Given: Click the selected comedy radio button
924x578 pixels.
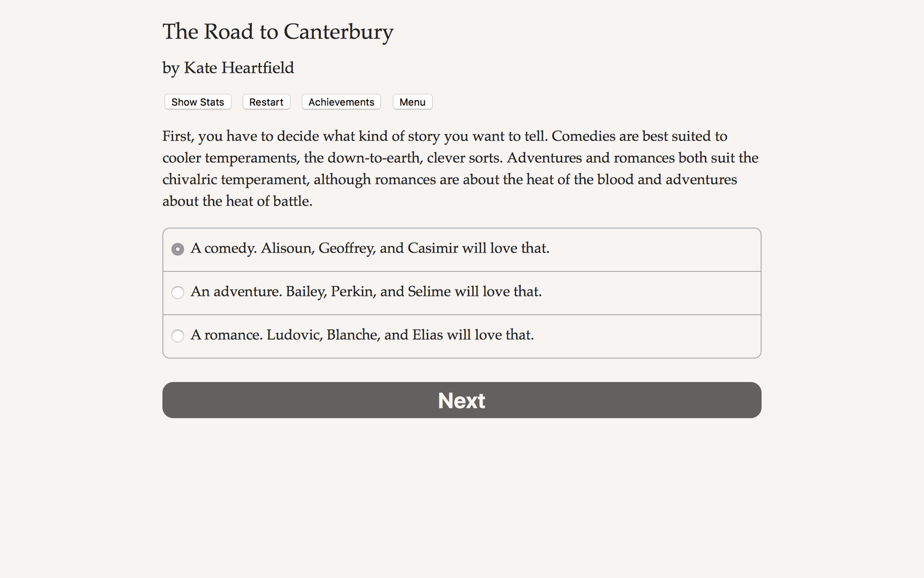Looking at the screenshot, I should pyautogui.click(x=178, y=249).
